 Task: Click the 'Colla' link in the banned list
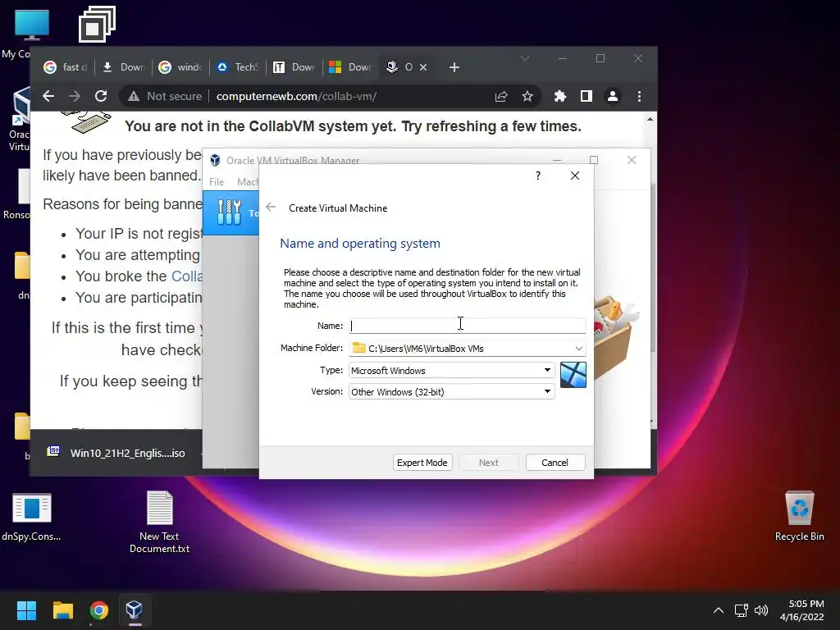187,276
